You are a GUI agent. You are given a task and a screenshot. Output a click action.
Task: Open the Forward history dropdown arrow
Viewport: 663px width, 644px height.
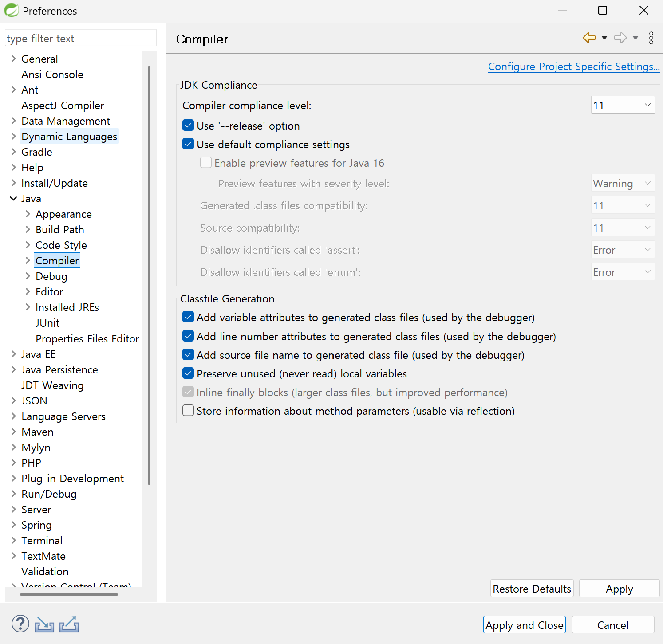point(635,38)
